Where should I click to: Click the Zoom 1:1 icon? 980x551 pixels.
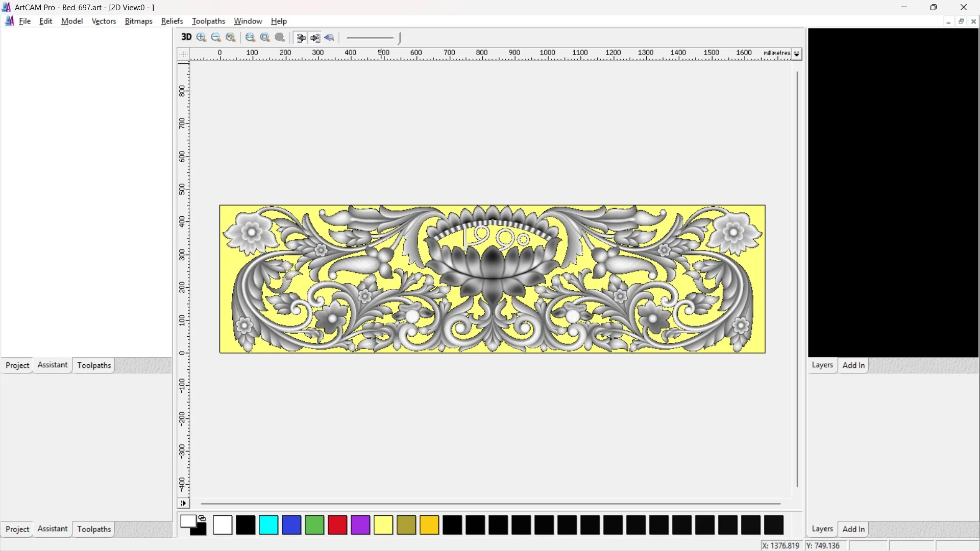[250, 37]
